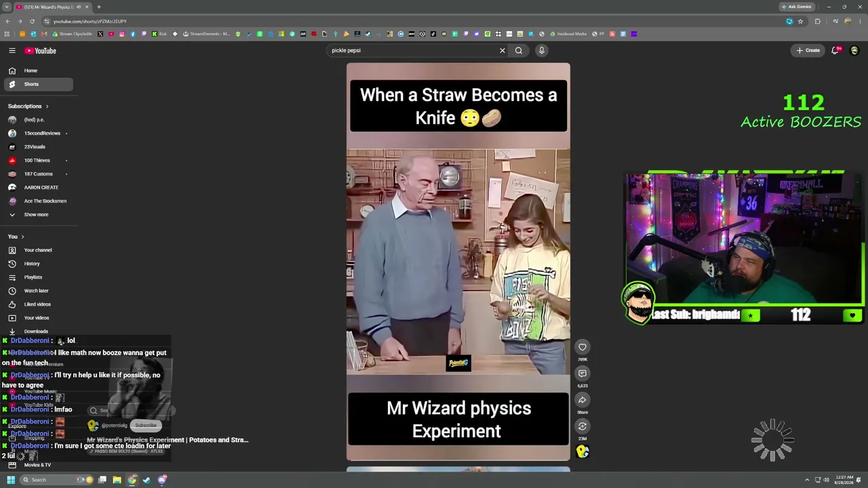Open Stream Clips/edits bookmark

(73, 34)
